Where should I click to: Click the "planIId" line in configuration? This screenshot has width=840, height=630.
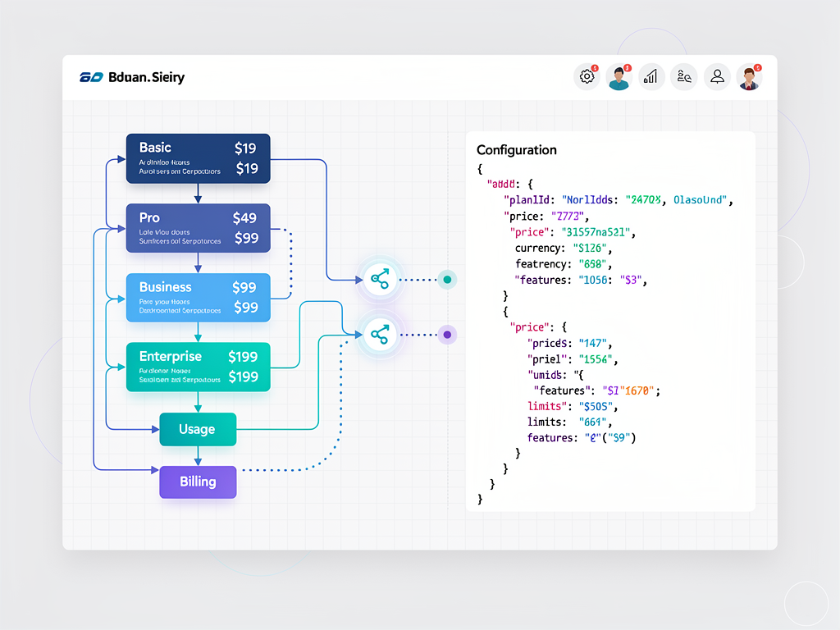pos(618,200)
